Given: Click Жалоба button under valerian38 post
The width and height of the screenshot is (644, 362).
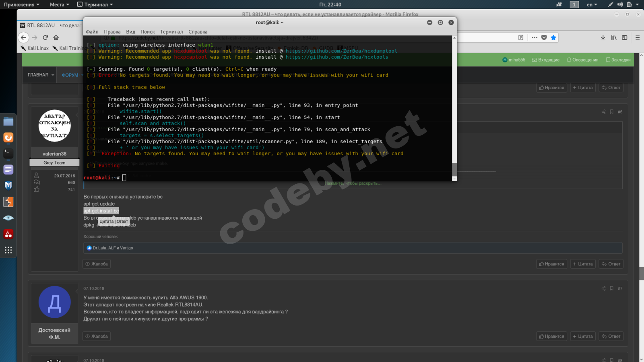Looking at the screenshot, I should tap(97, 264).
